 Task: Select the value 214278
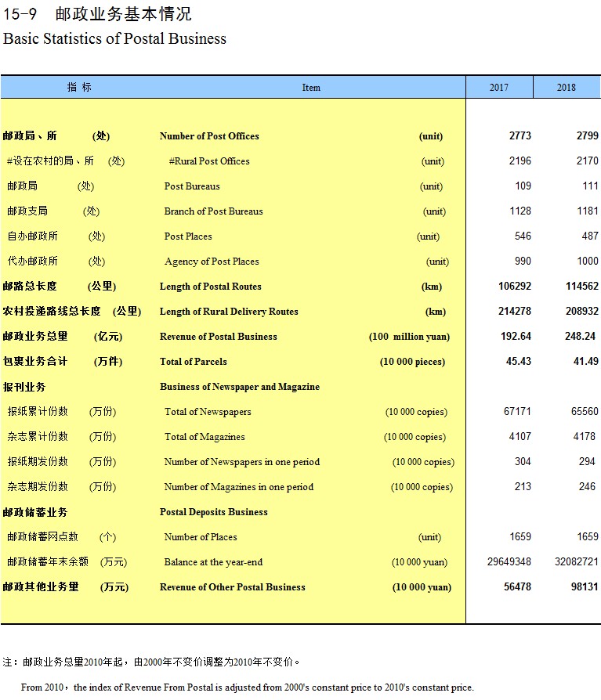pos(515,311)
